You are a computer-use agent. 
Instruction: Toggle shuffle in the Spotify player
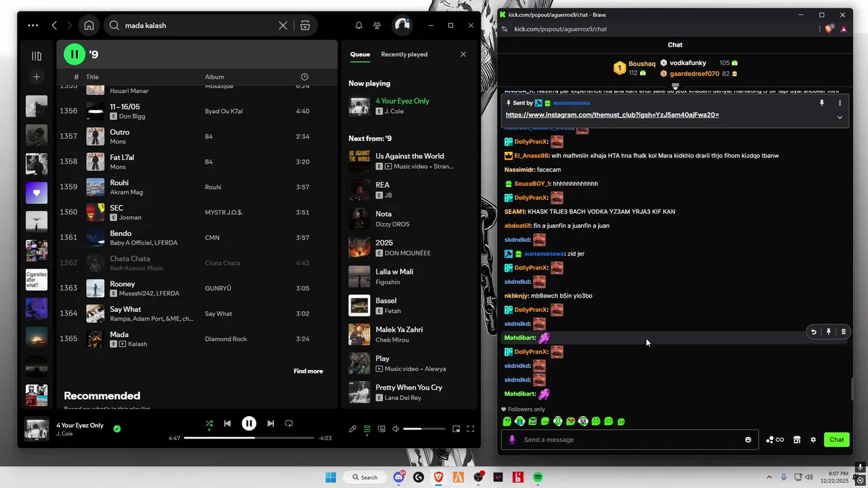tap(209, 424)
